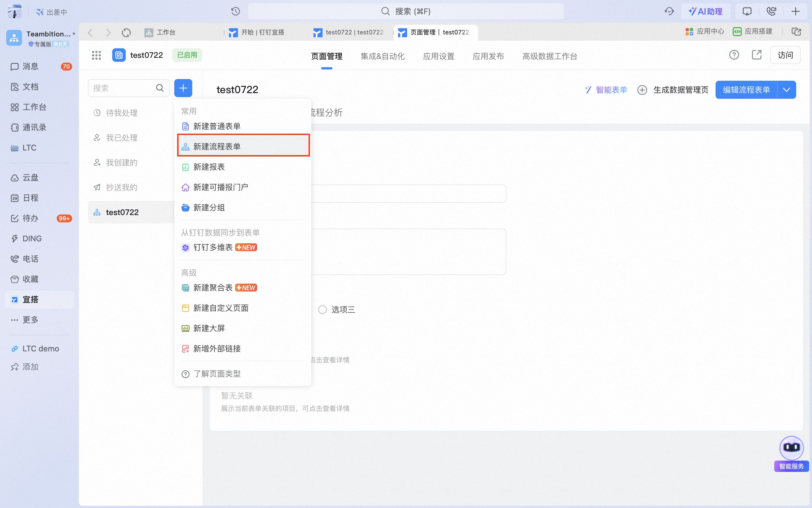
Task: Choose 新建可播报门户 from menu
Action: (243, 187)
